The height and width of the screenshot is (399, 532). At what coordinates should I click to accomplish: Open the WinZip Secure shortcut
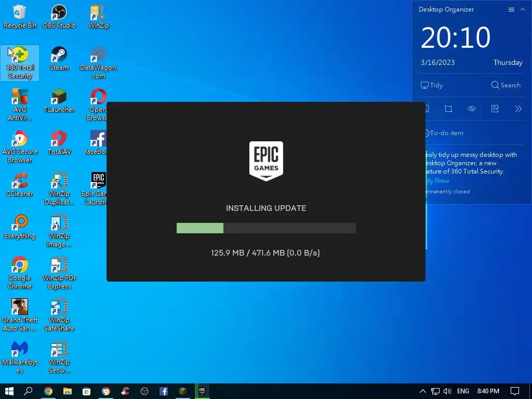click(x=59, y=357)
